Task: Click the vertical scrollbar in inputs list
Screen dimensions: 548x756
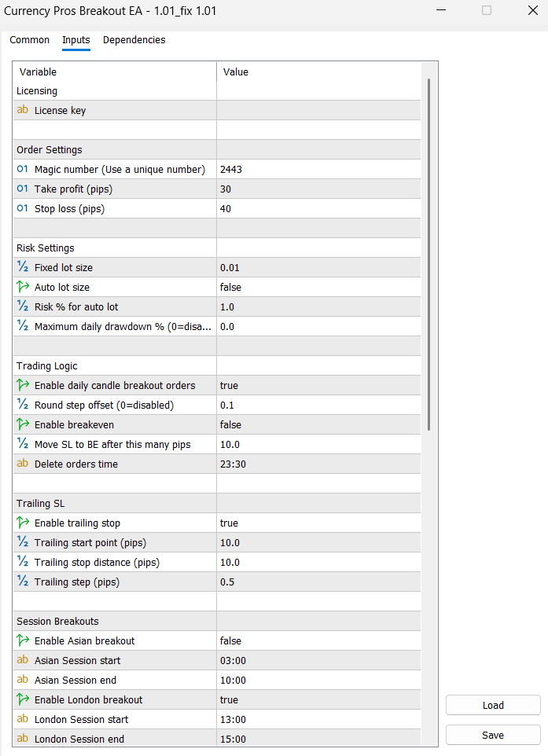Action: pyautogui.click(x=428, y=255)
